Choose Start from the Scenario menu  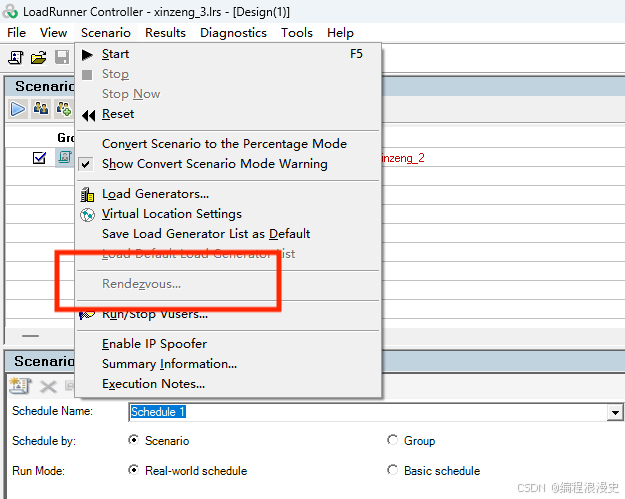click(x=228, y=54)
